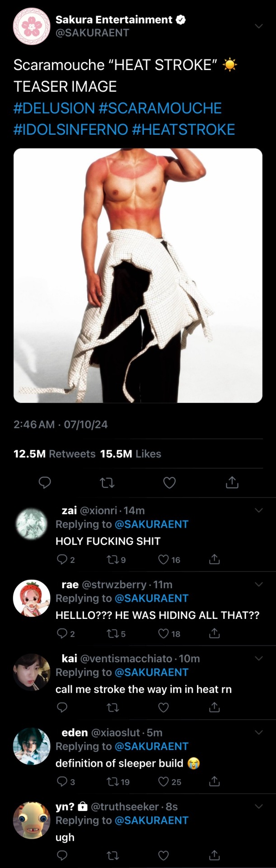Open options chevron on main tweet

tap(259, 26)
